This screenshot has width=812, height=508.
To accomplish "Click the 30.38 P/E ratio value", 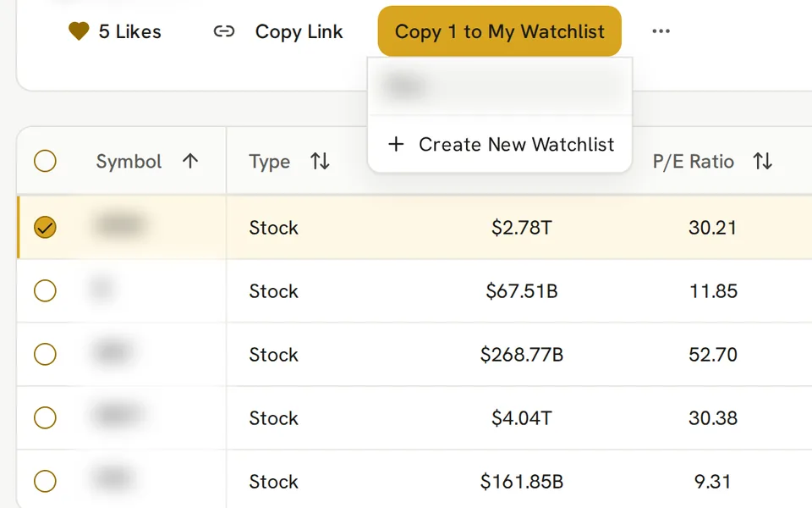I will click(712, 417).
